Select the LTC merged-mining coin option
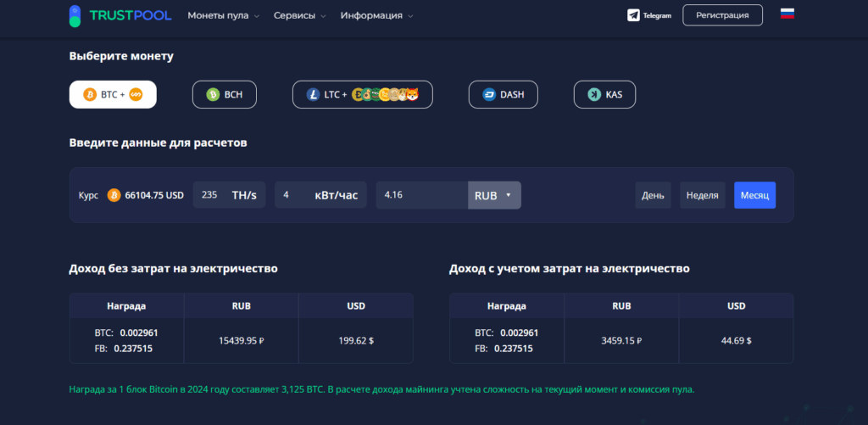 [363, 95]
